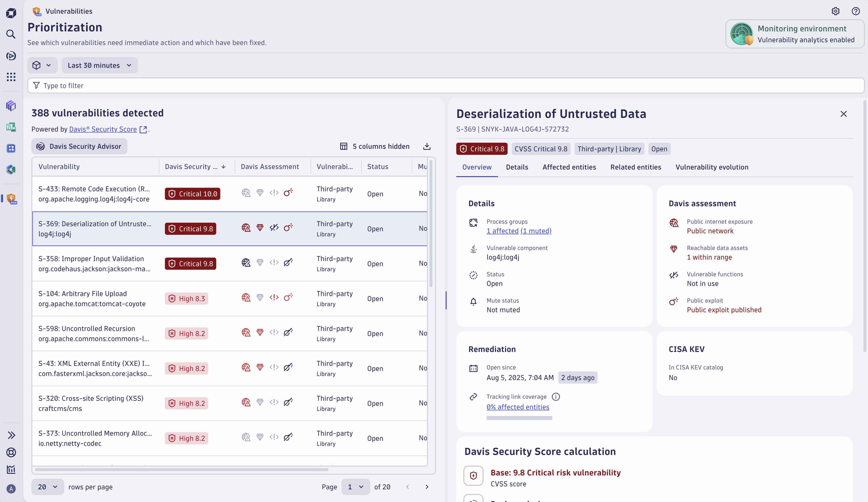This screenshot has height=502, width=868.
Task: Click the reachable data assets shield icon in Davis assessment
Action: point(674,249)
